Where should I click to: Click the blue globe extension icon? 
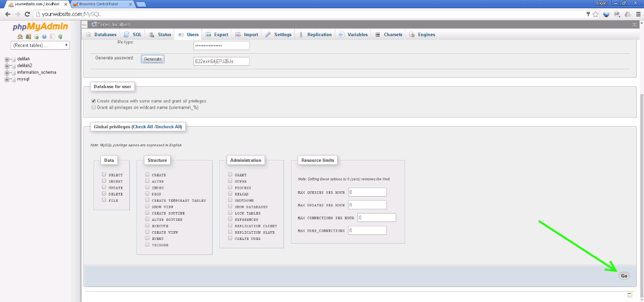click(x=606, y=14)
